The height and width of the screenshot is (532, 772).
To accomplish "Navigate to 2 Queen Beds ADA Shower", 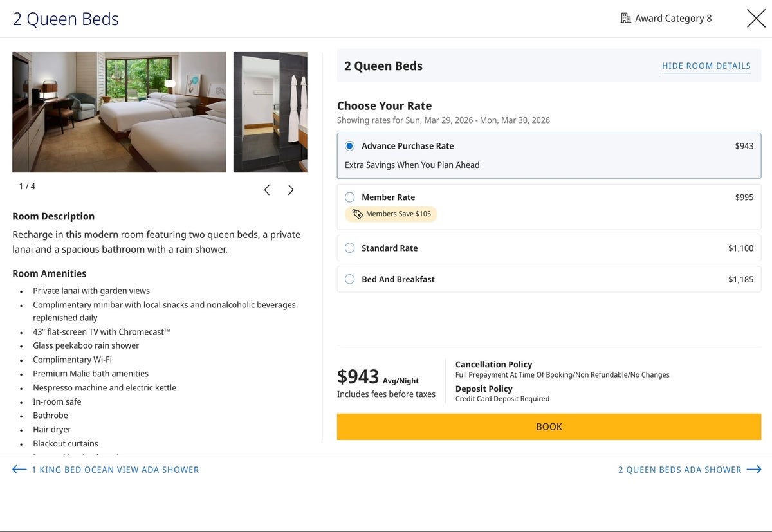I will (679, 470).
